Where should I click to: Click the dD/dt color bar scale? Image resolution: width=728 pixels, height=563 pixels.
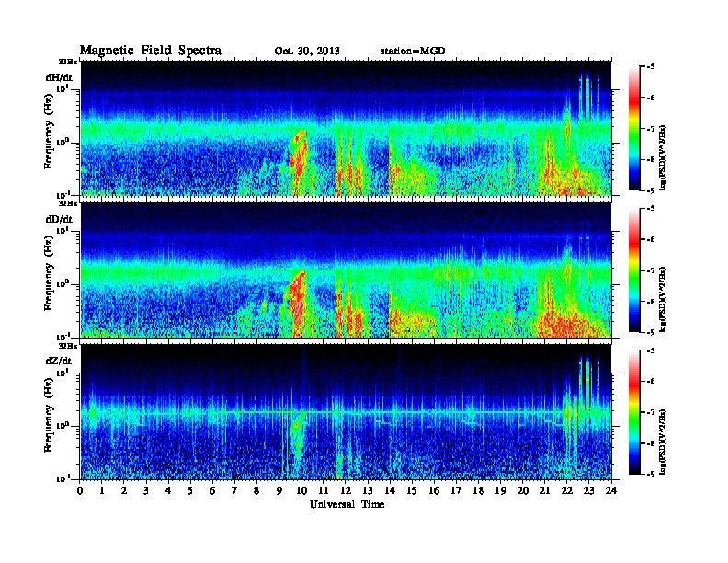coord(634,270)
